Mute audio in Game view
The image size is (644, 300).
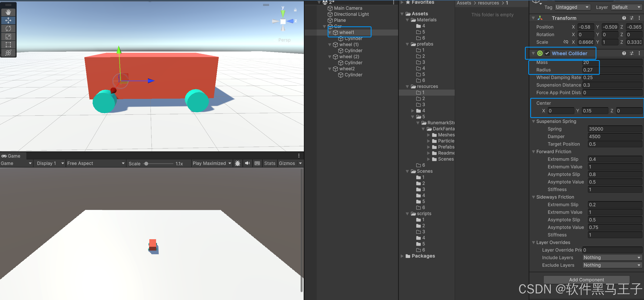[x=247, y=163]
